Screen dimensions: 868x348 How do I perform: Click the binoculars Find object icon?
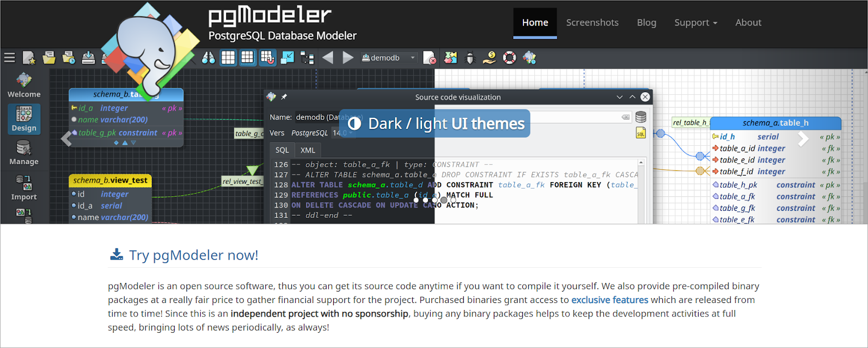pyautogui.click(x=208, y=57)
